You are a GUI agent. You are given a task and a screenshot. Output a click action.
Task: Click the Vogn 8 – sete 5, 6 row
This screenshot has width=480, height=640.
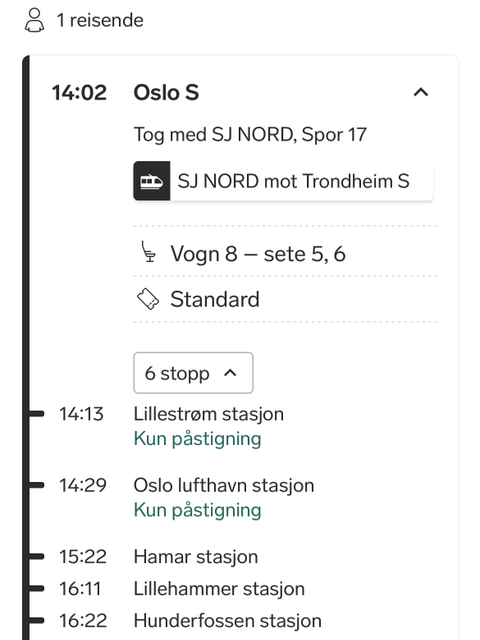click(x=285, y=254)
